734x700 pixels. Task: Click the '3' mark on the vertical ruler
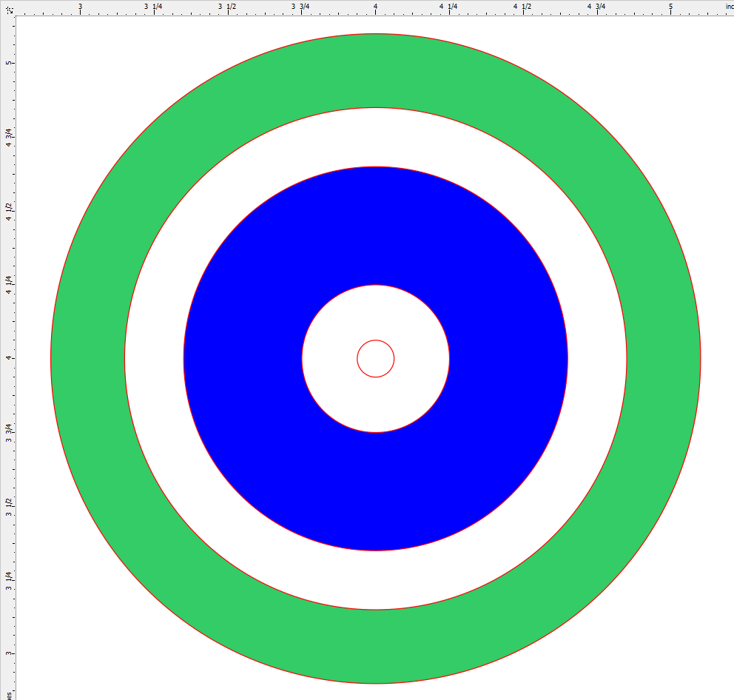[8, 653]
